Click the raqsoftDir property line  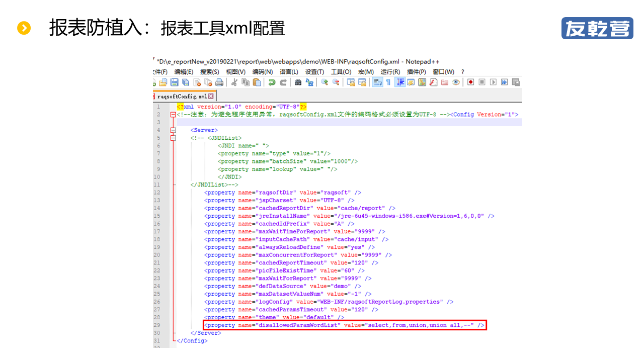[283, 193]
